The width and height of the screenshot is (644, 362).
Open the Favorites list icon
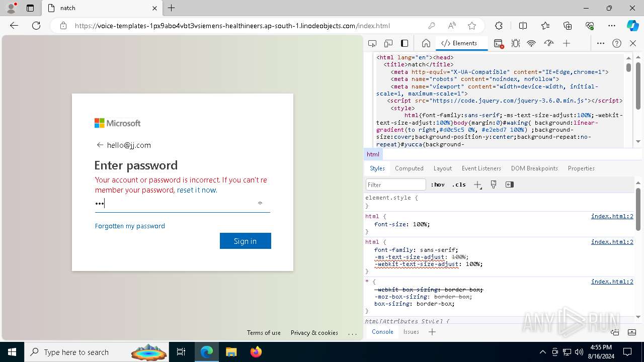[545, 26]
